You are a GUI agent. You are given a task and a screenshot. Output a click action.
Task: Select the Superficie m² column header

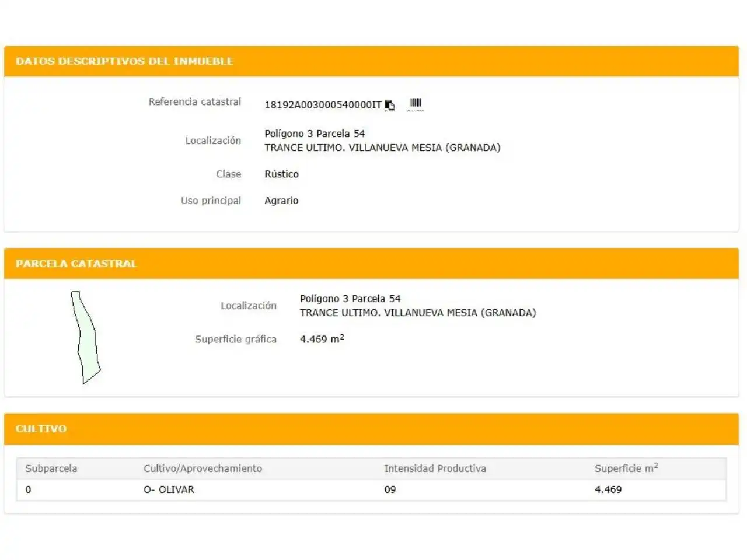(626, 468)
